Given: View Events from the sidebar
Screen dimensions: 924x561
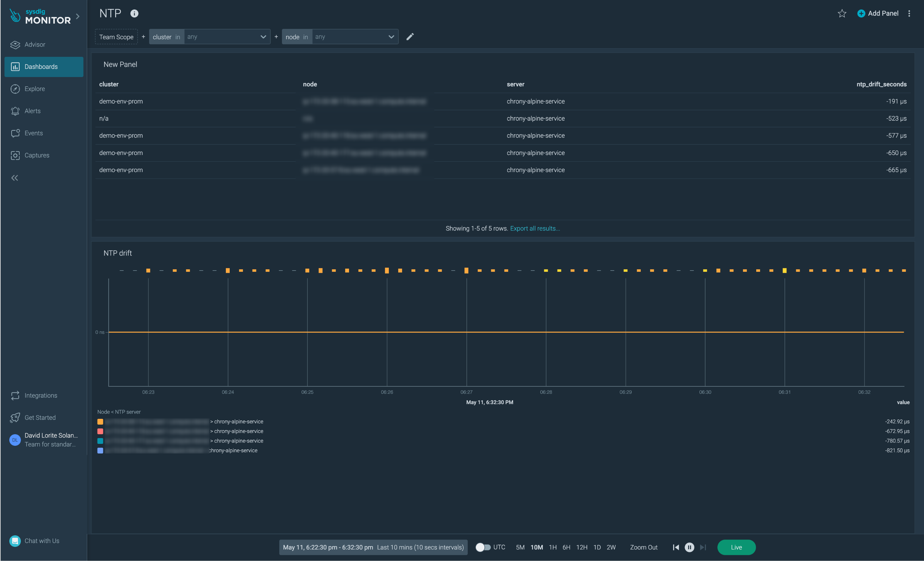Looking at the screenshot, I should coord(33,133).
